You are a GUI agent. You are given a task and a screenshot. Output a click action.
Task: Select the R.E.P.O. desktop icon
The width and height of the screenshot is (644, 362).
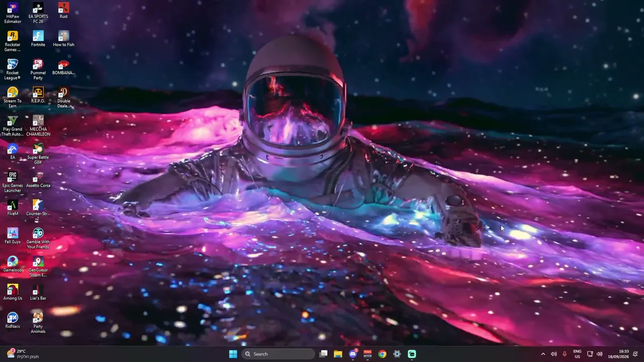tap(38, 95)
